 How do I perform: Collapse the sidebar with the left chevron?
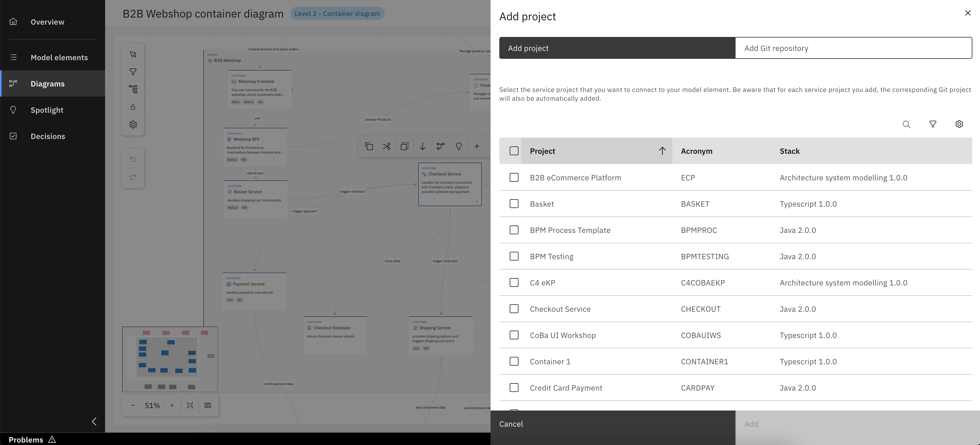94,421
